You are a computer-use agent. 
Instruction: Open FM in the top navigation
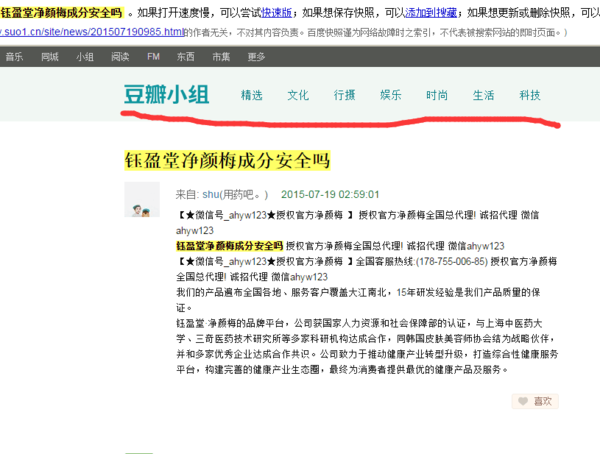point(153,57)
